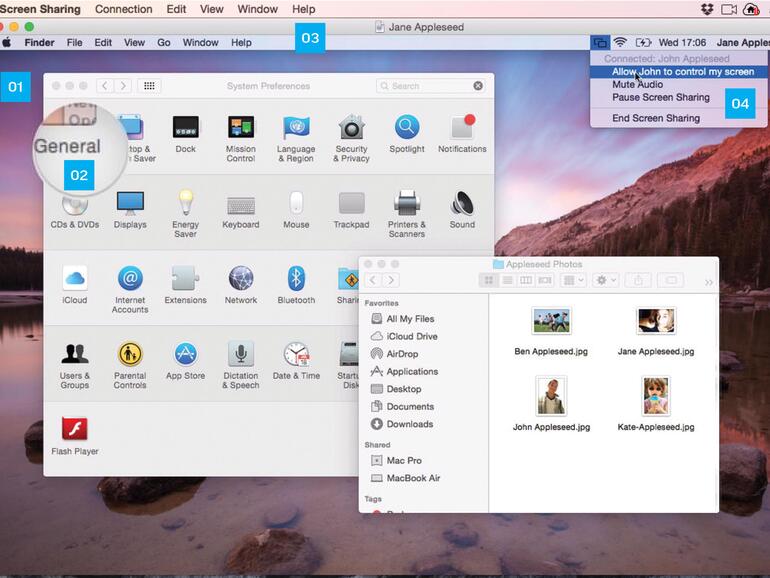Viewport: 770px width, 578px height.
Task: Click the Dropbox menu bar icon
Action: [x=707, y=9]
